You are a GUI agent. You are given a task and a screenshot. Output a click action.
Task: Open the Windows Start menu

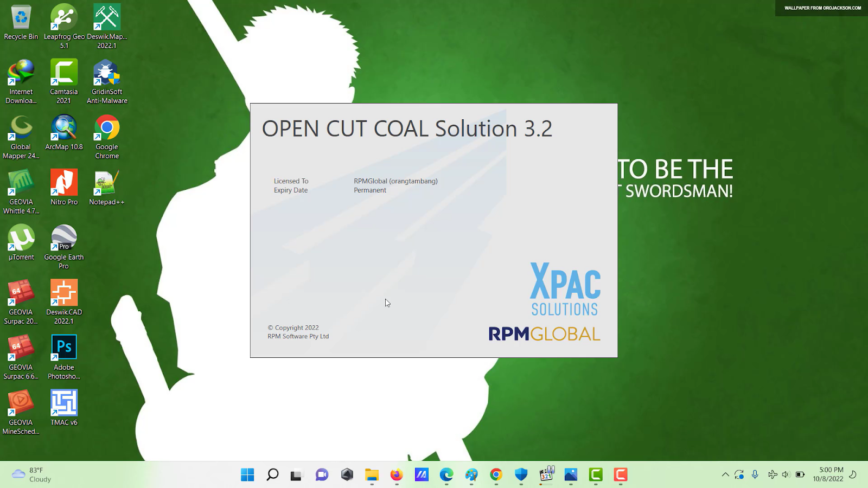247,475
